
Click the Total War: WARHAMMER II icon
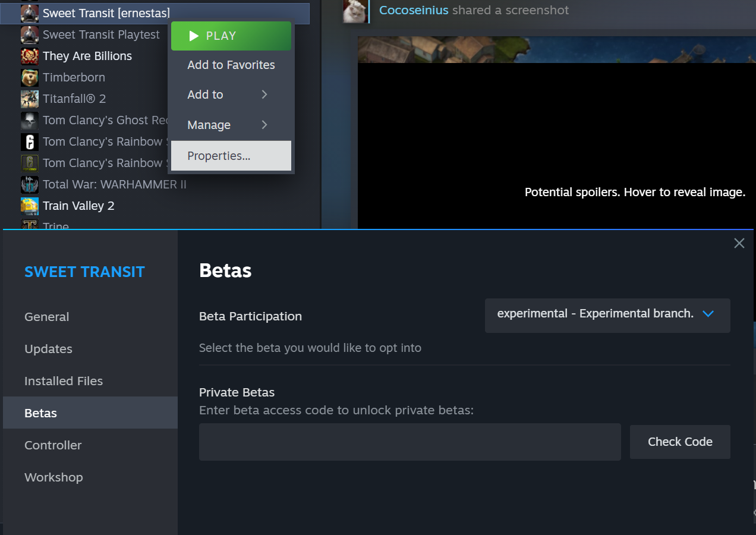coord(30,184)
